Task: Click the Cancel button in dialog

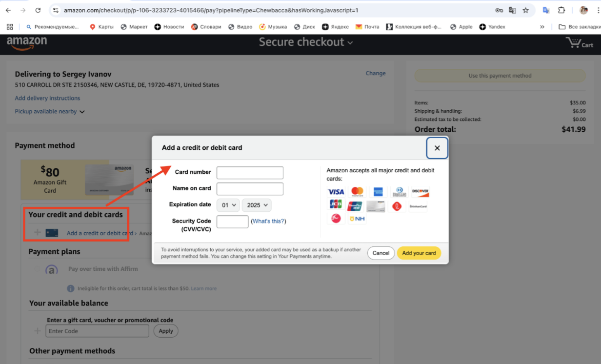Action: [381, 253]
